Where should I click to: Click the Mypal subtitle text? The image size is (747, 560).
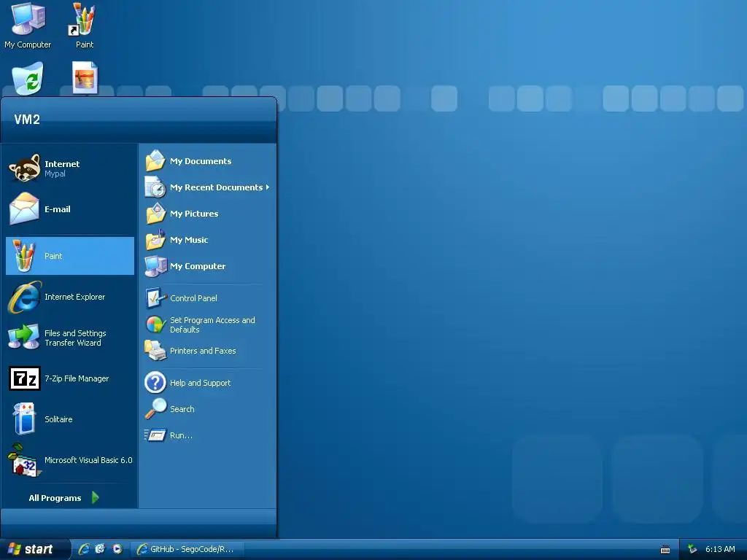pyautogui.click(x=55, y=174)
